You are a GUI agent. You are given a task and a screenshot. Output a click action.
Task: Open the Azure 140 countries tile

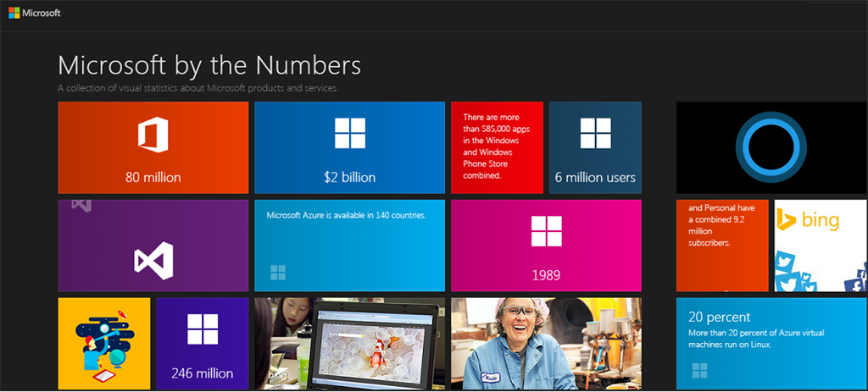[x=350, y=246]
